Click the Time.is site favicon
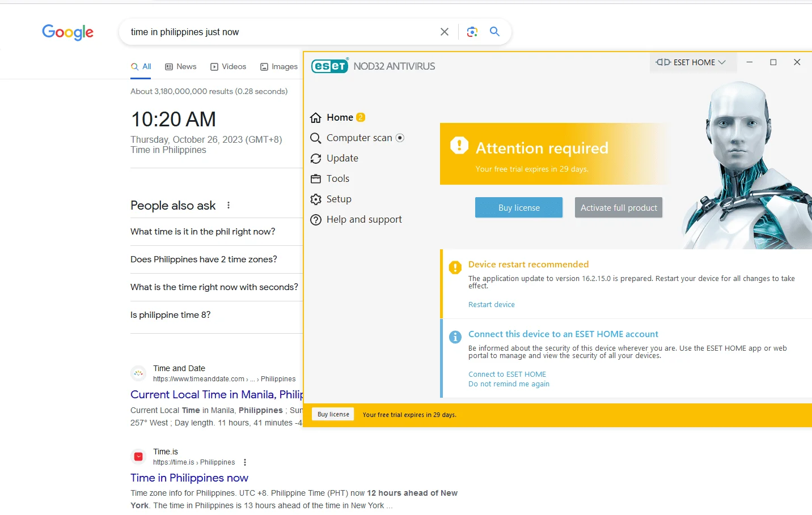This screenshot has height=515, width=812. [x=138, y=457]
